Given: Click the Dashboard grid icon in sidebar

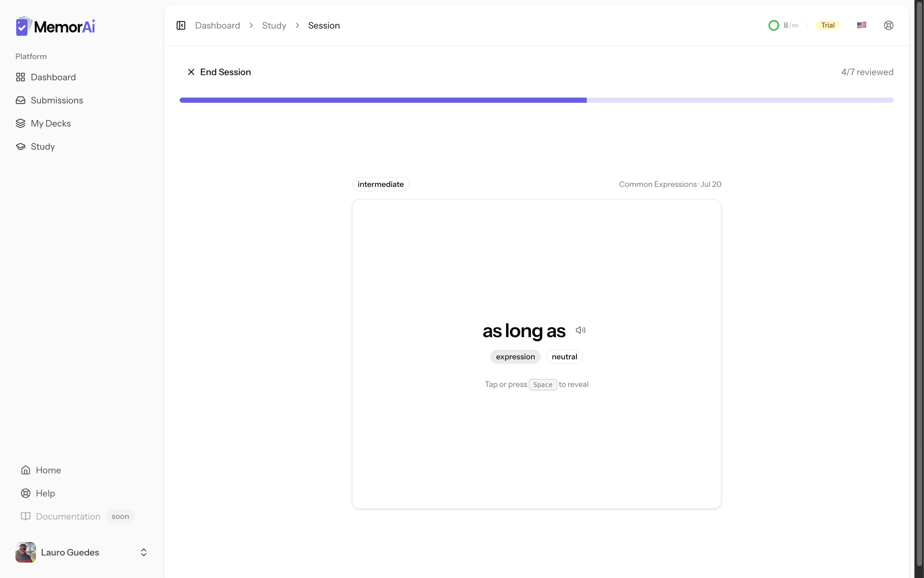Looking at the screenshot, I should pyautogui.click(x=21, y=77).
